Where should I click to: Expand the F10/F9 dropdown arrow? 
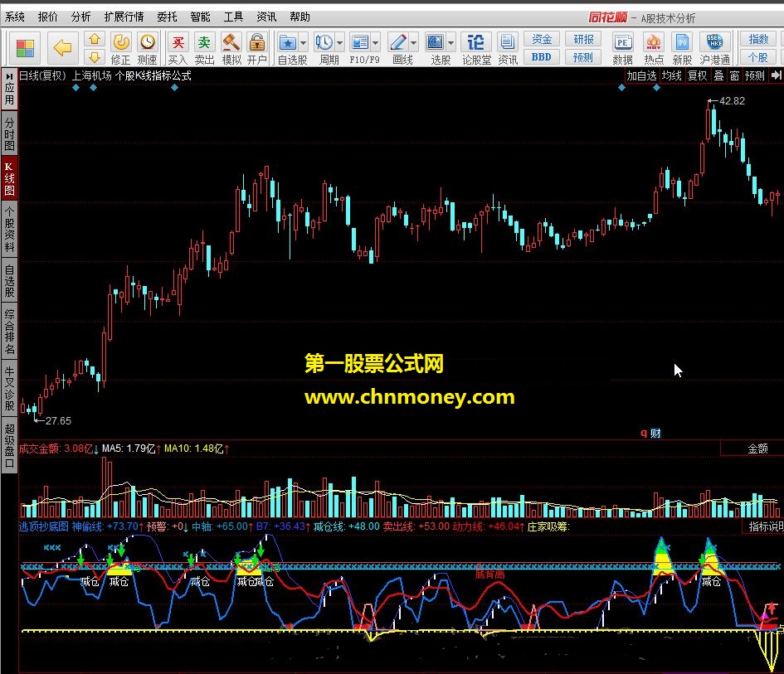tap(376, 43)
